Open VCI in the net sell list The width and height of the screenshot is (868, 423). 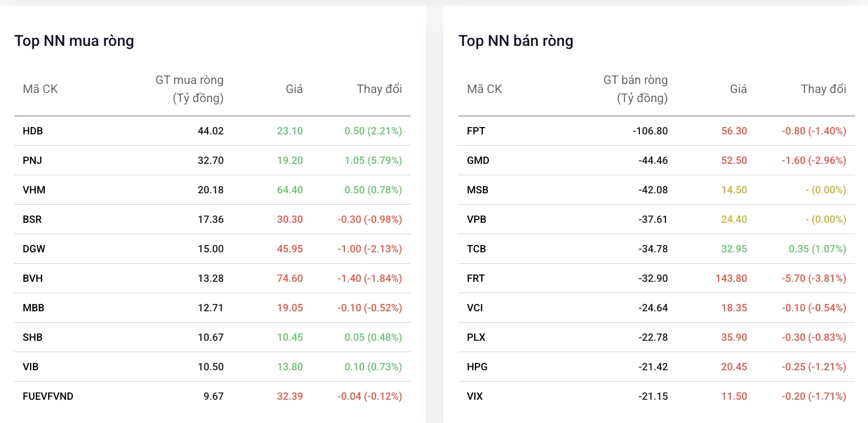coord(475,308)
